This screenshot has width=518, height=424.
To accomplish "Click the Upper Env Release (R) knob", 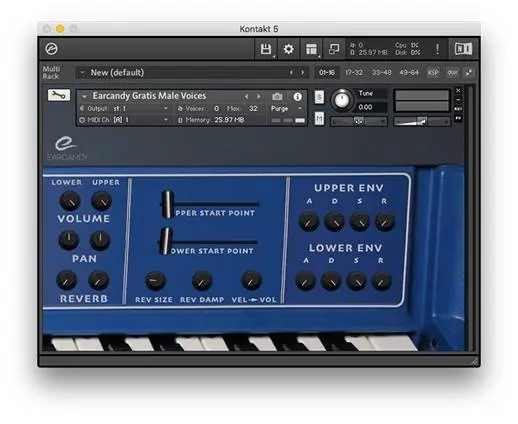I will 385,222.
